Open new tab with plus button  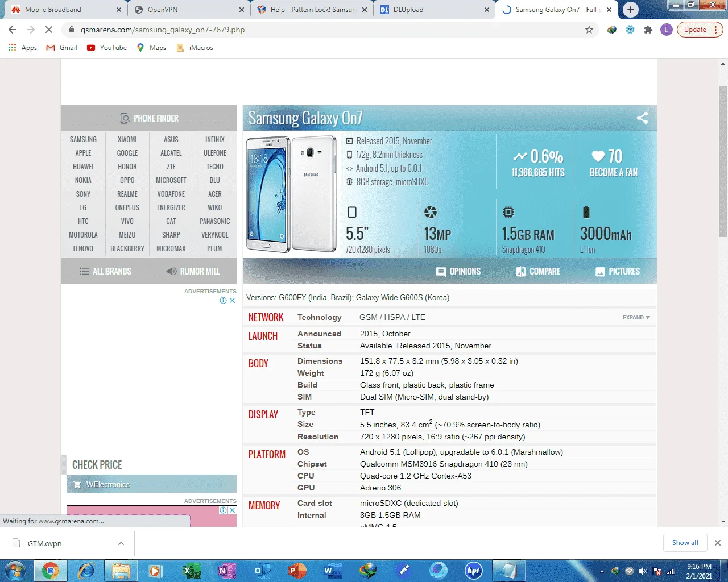click(630, 10)
